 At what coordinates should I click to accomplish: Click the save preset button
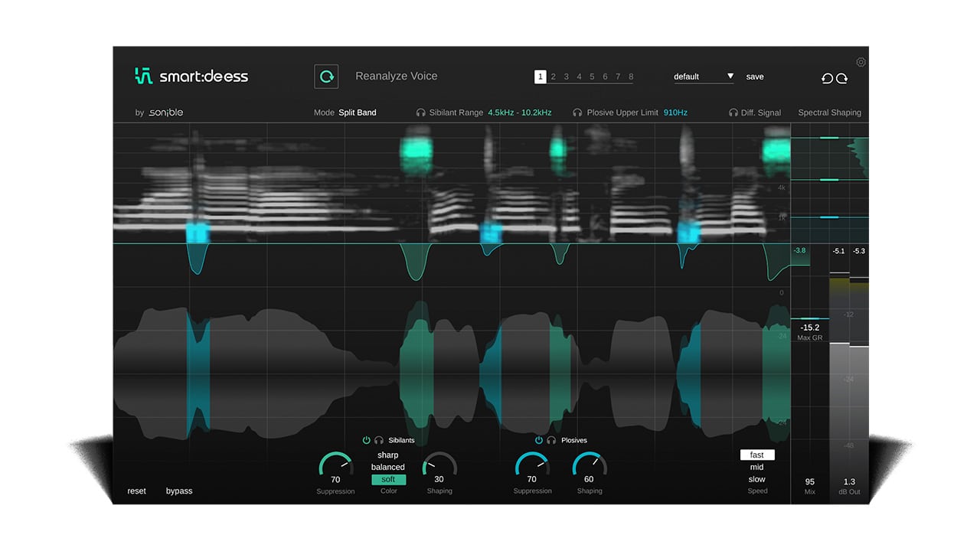click(754, 77)
